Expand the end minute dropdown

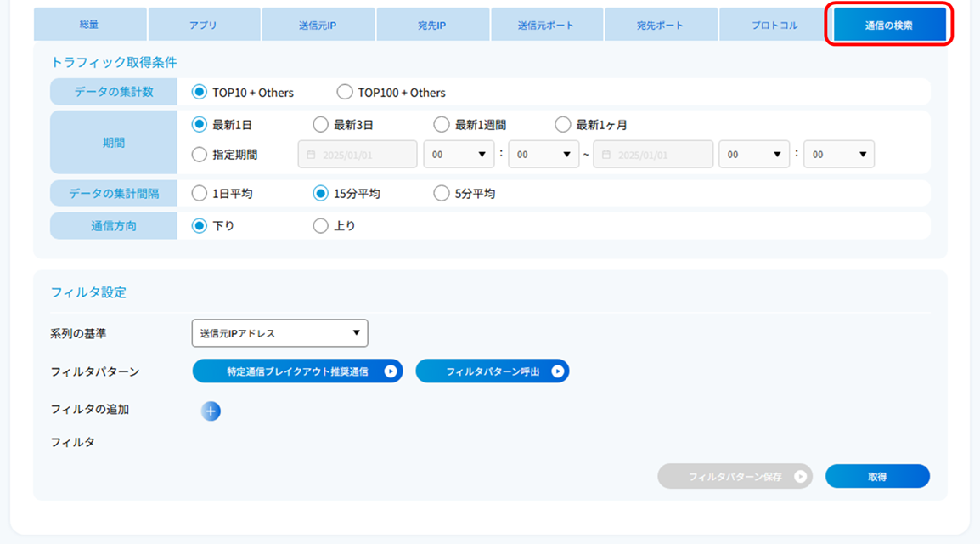[x=838, y=155]
